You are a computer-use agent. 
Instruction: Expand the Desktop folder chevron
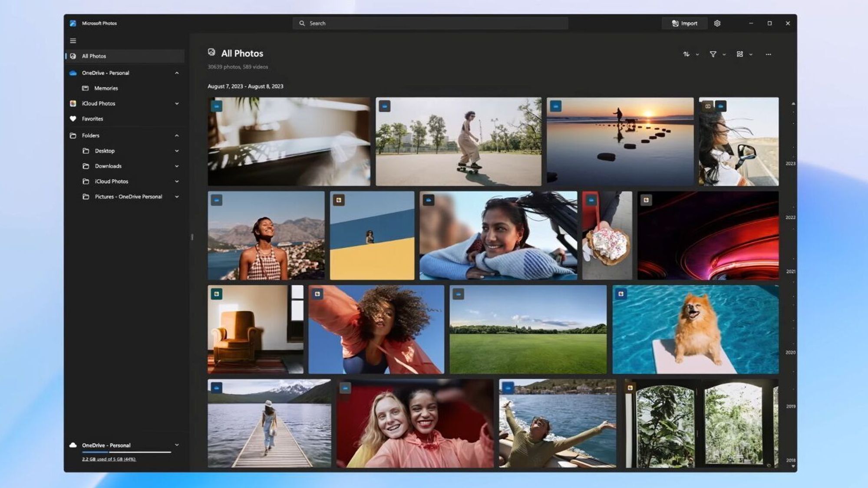pos(177,151)
